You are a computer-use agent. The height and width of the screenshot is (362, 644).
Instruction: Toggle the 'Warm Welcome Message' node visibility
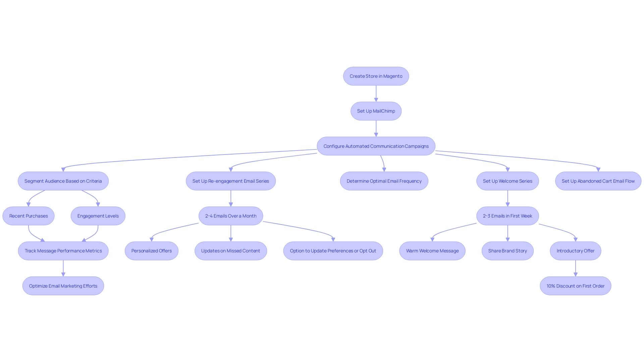432,251
